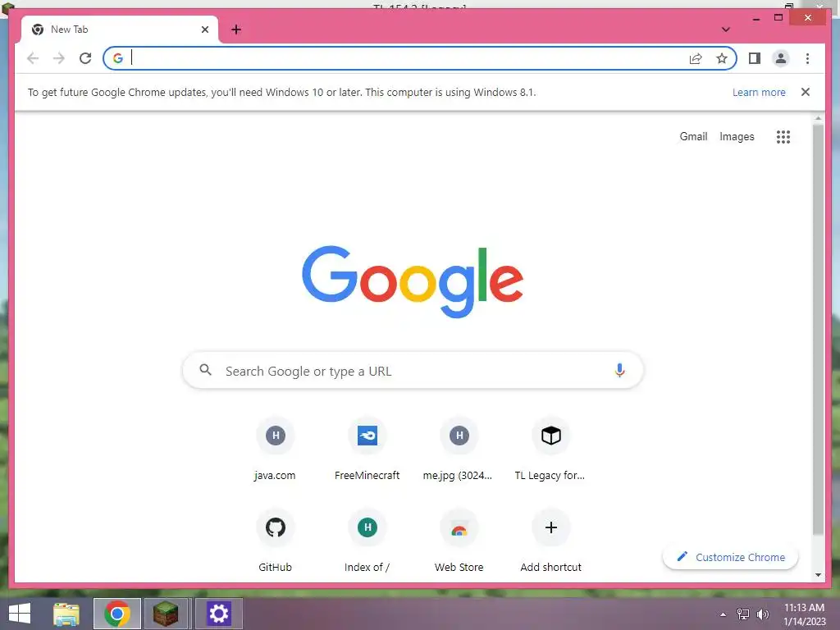Reload the current page
840x630 pixels.
click(85, 58)
